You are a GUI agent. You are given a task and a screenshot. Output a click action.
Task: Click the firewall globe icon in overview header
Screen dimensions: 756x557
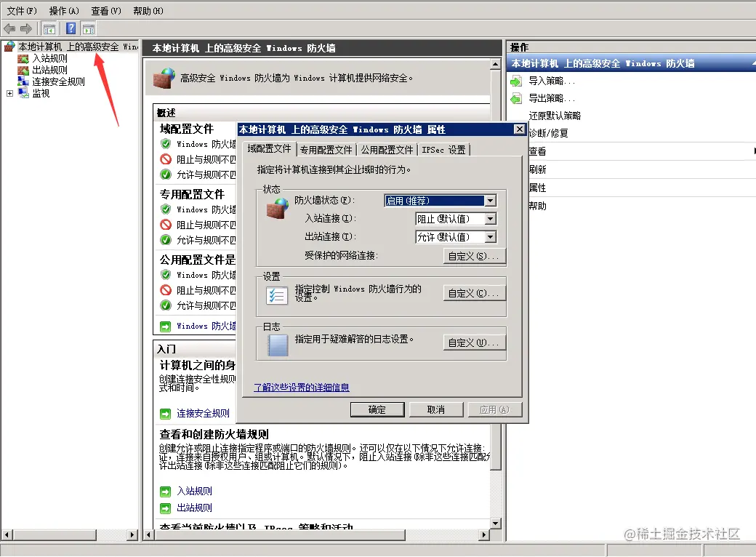pyautogui.click(x=164, y=78)
